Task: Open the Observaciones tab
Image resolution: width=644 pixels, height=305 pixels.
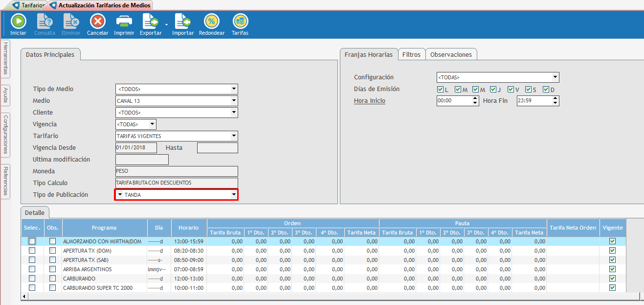Action: coord(450,55)
